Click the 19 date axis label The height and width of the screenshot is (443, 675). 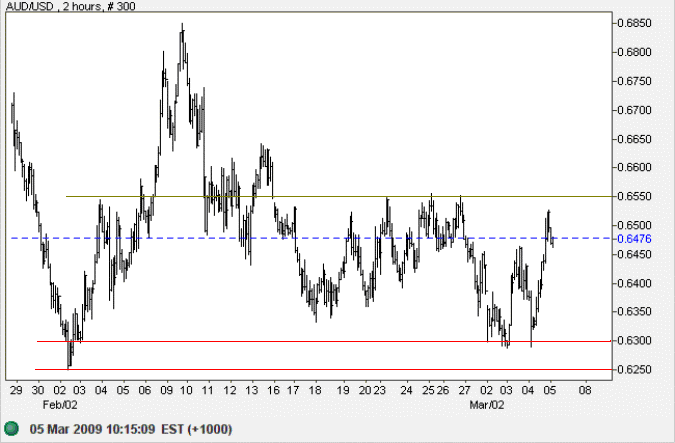343,390
